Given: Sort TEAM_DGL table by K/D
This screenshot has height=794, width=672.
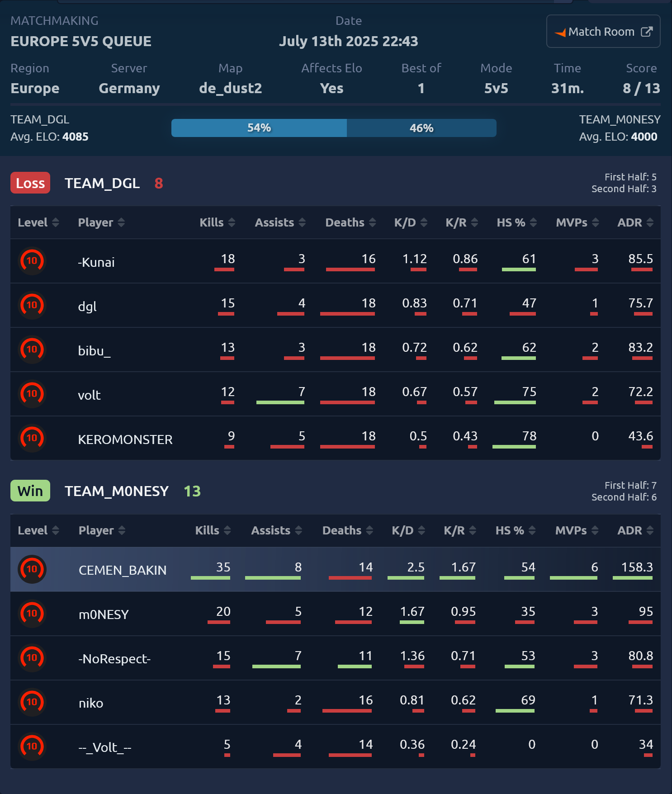Looking at the screenshot, I should (x=411, y=222).
